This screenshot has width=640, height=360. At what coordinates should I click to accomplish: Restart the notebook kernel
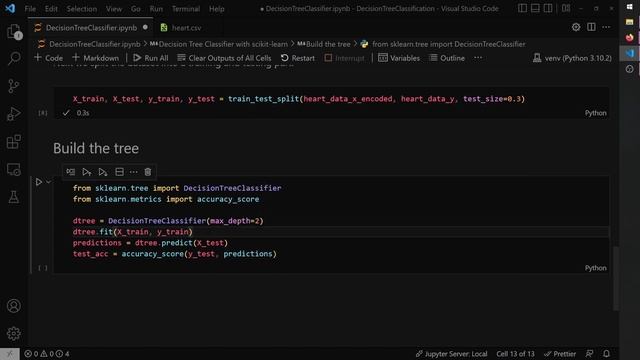[298, 58]
